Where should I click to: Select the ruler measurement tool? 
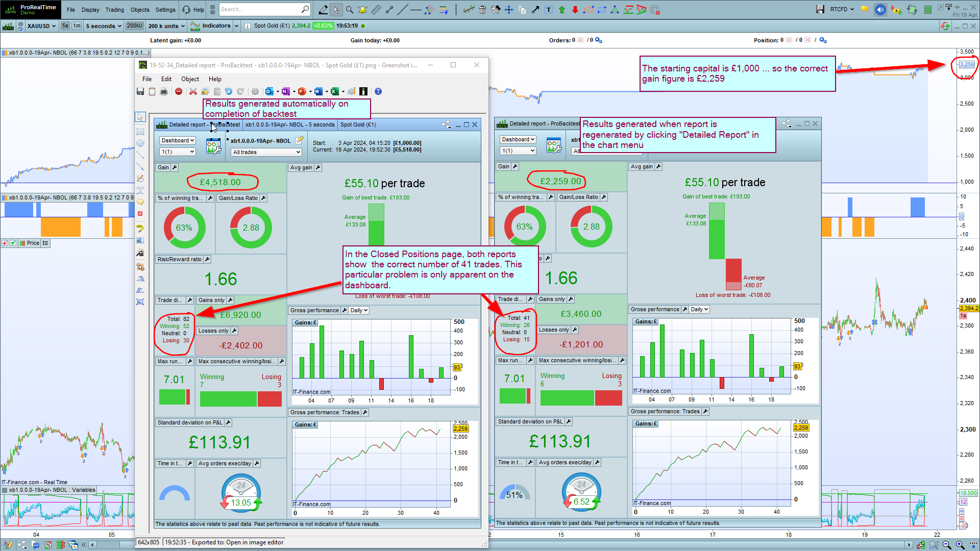click(376, 10)
